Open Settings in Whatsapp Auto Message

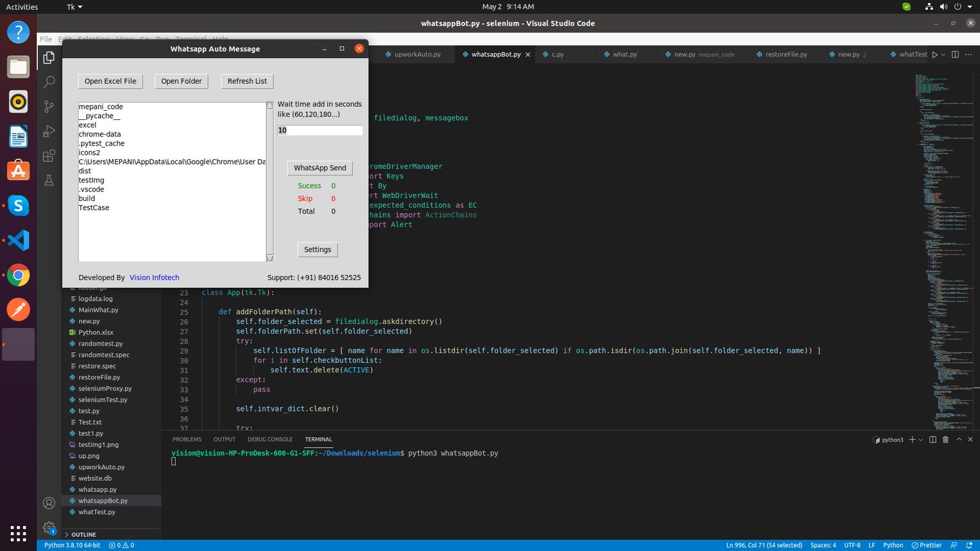(317, 250)
